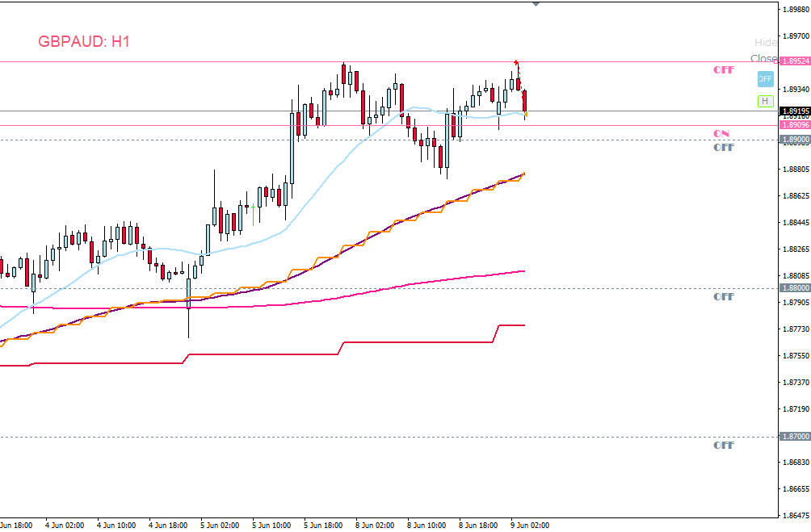The height and width of the screenshot is (532, 811).
Task: Click the 1.89700 price scale label
Action: click(796, 36)
